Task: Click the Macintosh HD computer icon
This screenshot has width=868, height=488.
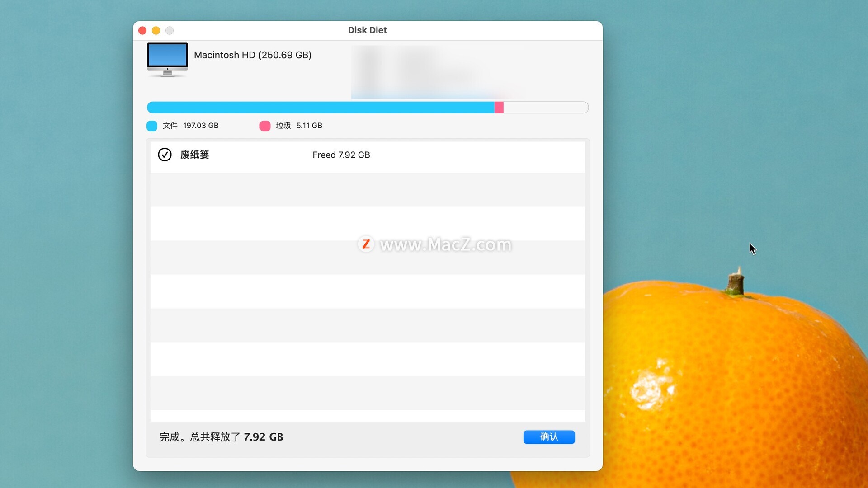Action: pyautogui.click(x=167, y=60)
